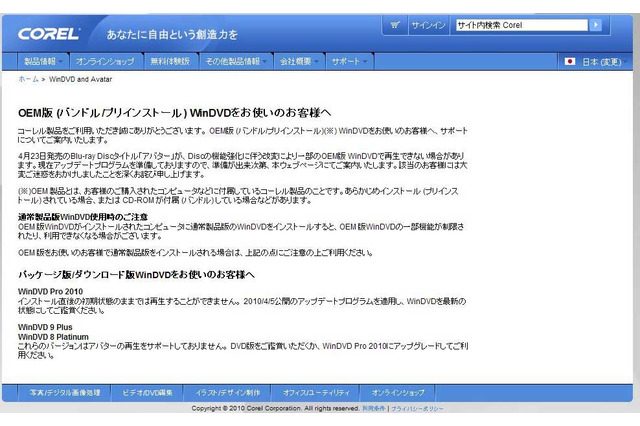The width and height of the screenshot is (640, 426).
Task: Click the Copyright 2010 Corel Corporation text
Action: 276,408
